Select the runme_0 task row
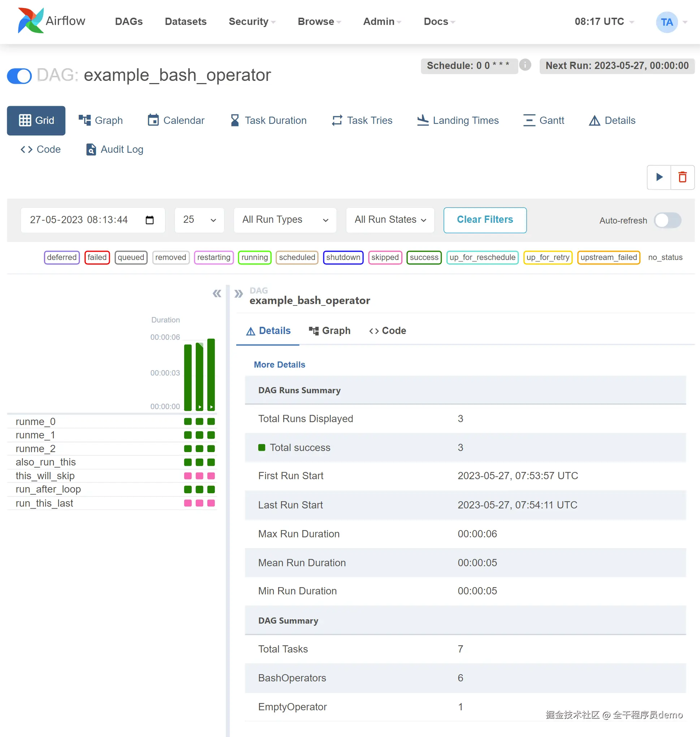Image resolution: width=700 pixels, height=737 pixels. tap(36, 421)
